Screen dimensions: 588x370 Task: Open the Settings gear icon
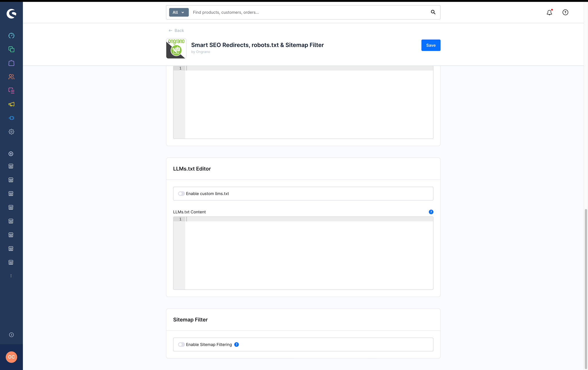tap(11, 132)
